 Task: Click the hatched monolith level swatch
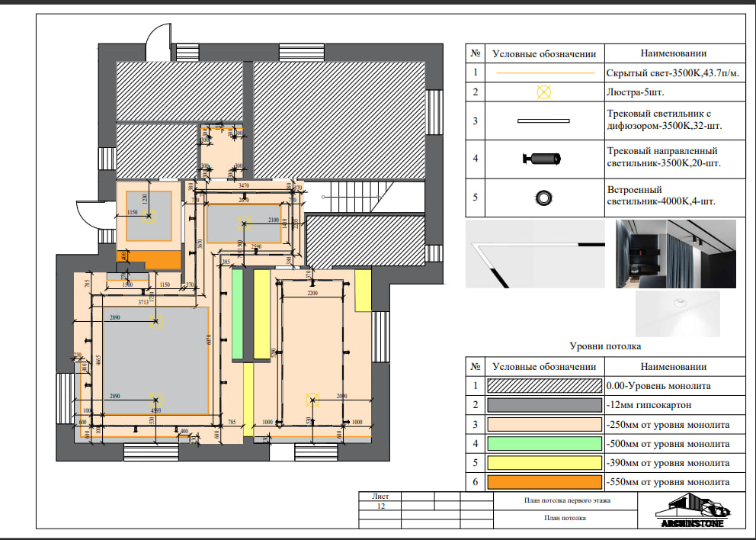click(544, 386)
